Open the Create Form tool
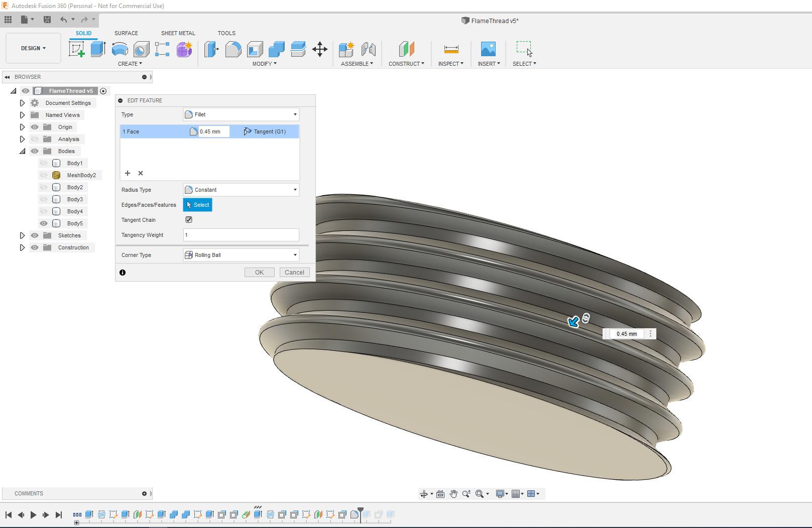Image resolution: width=812 pixels, height=528 pixels. pos(184,49)
